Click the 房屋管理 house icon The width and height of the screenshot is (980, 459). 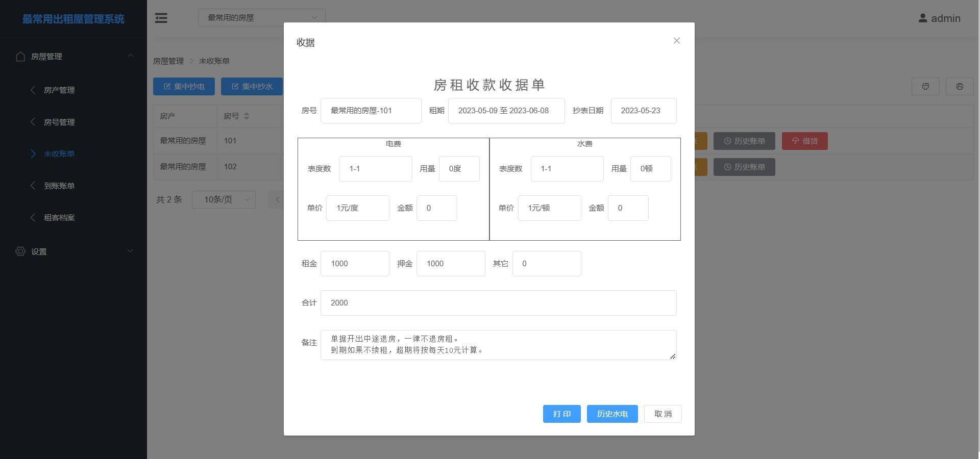tap(20, 56)
